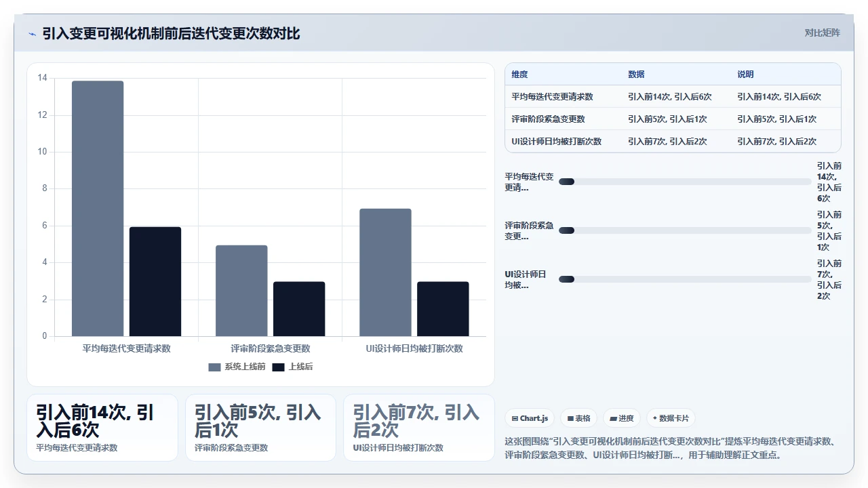
Task: Toggle the 系统上线前 legend swatch
Action: coord(214,367)
